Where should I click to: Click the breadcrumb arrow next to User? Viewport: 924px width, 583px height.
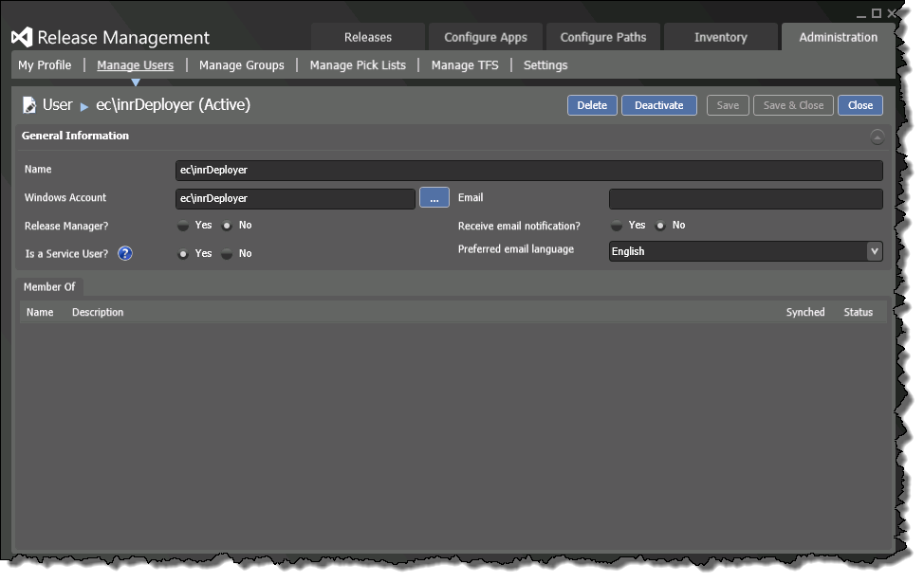[84, 106]
